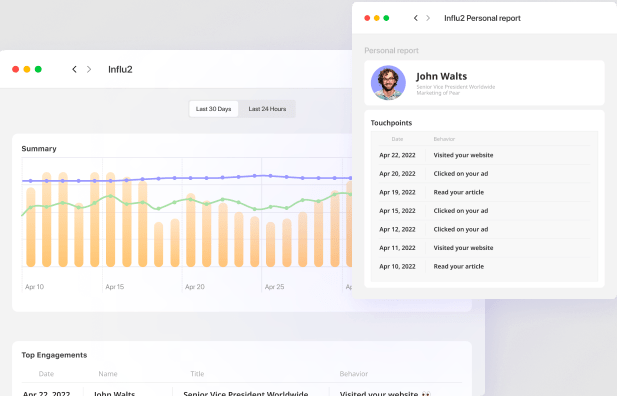Click 'Visited your website' for Apr 11

coord(463,248)
